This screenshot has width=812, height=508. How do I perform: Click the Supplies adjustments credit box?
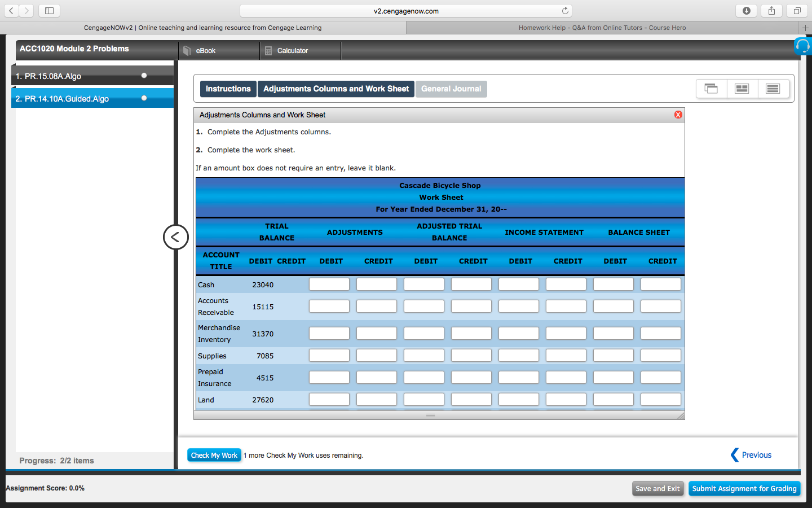click(377, 356)
